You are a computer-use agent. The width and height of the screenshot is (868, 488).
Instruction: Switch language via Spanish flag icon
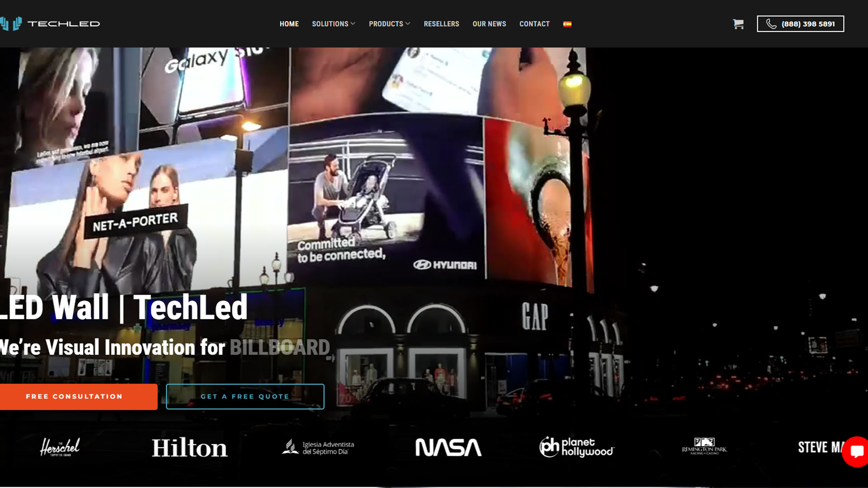tap(567, 24)
